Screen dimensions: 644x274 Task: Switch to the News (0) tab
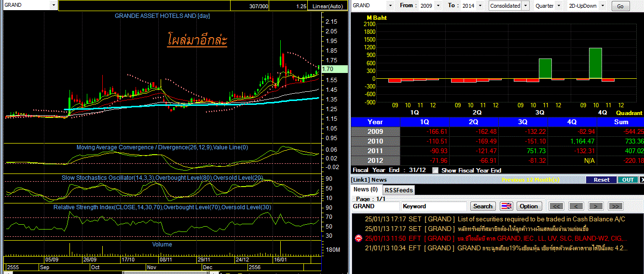(x=366, y=189)
